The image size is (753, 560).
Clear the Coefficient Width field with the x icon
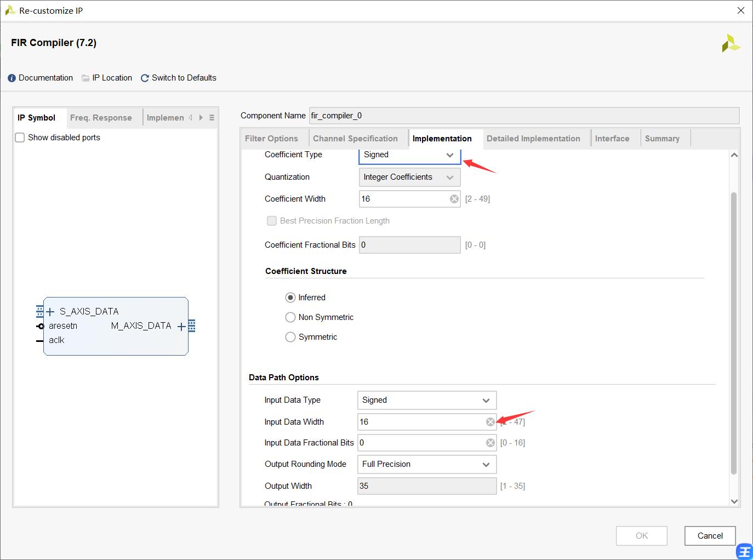(454, 199)
